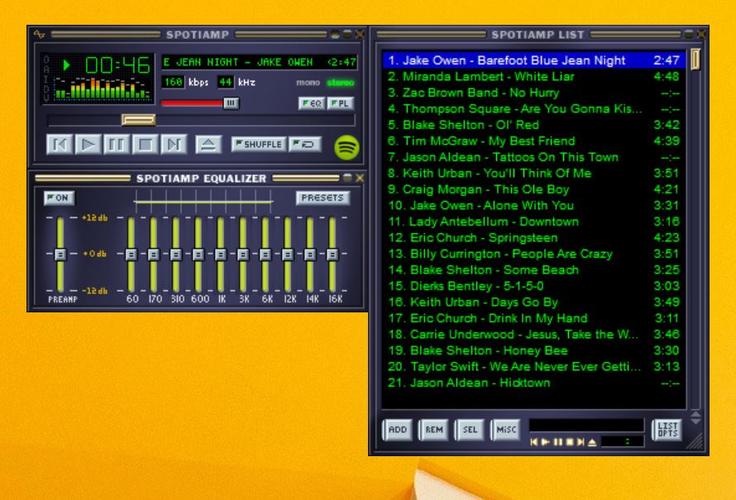Click the 14K equalizer band slider
The width and height of the screenshot is (736, 500).
pyautogui.click(x=310, y=254)
